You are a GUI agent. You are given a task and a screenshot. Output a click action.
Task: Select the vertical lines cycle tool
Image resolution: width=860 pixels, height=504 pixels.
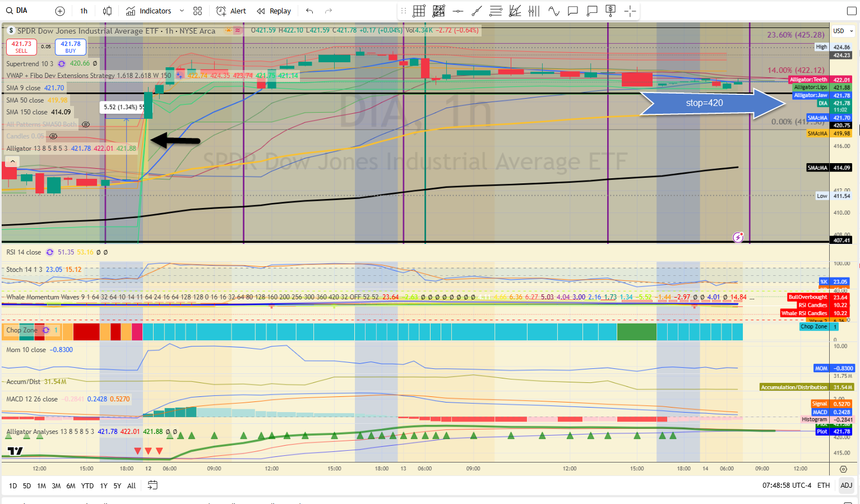[x=534, y=11]
